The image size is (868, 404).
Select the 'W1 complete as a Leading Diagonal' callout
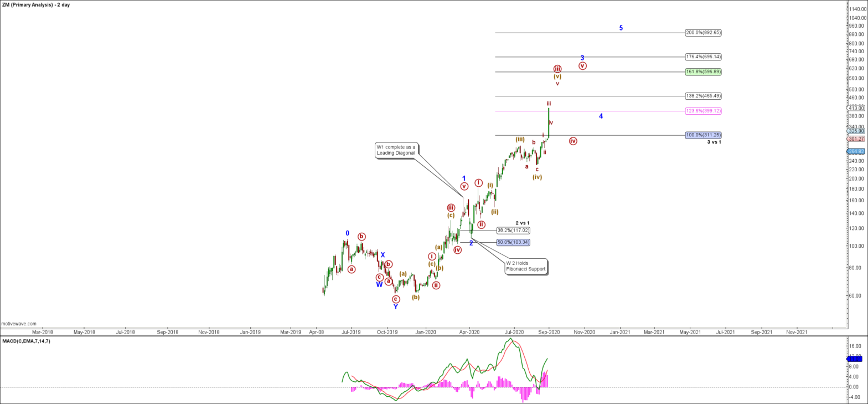pyautogui.click(x=396, y=150)
